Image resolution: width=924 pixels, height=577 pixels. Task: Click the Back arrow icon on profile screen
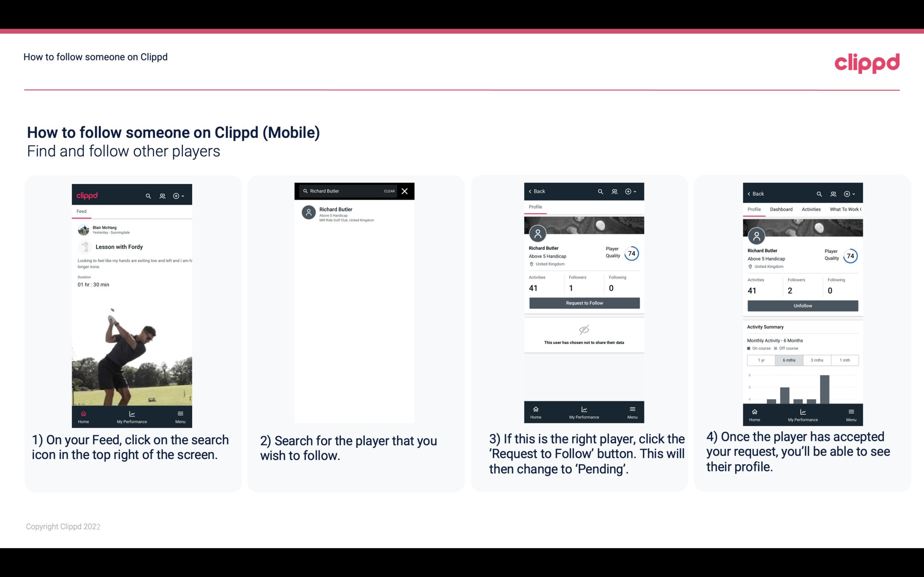pos(531,191)
